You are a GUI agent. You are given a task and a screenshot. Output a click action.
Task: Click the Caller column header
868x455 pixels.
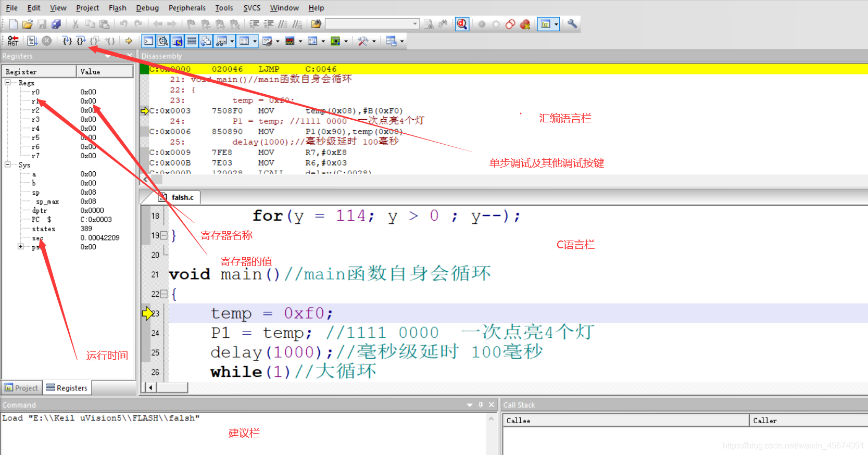(x=809, y=421)
